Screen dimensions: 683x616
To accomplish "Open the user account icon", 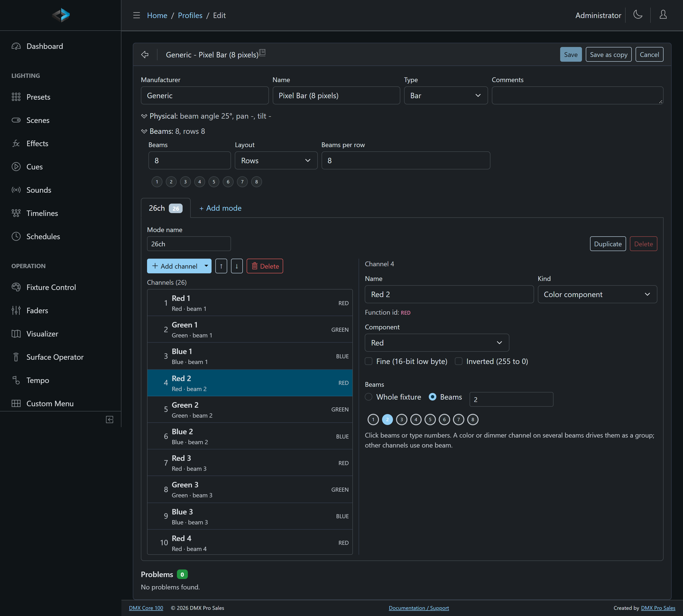I will coord(663,14).
